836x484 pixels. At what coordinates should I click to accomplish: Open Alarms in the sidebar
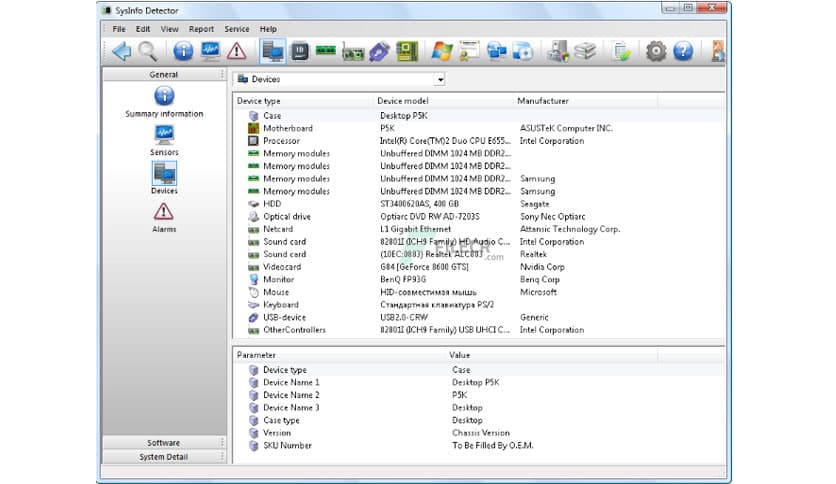[164, 217]
